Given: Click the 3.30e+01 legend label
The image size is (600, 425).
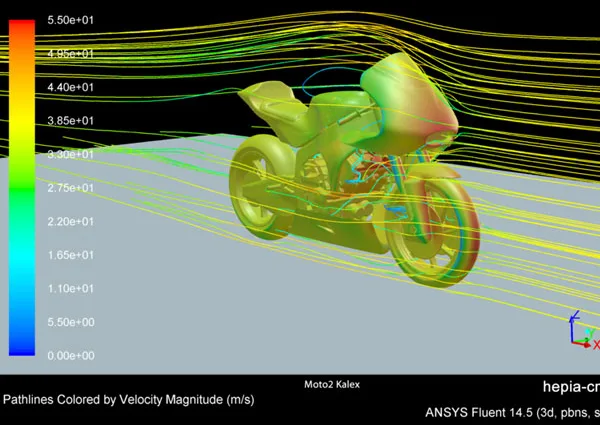Looking at the screenshot, I should (70, 154).
